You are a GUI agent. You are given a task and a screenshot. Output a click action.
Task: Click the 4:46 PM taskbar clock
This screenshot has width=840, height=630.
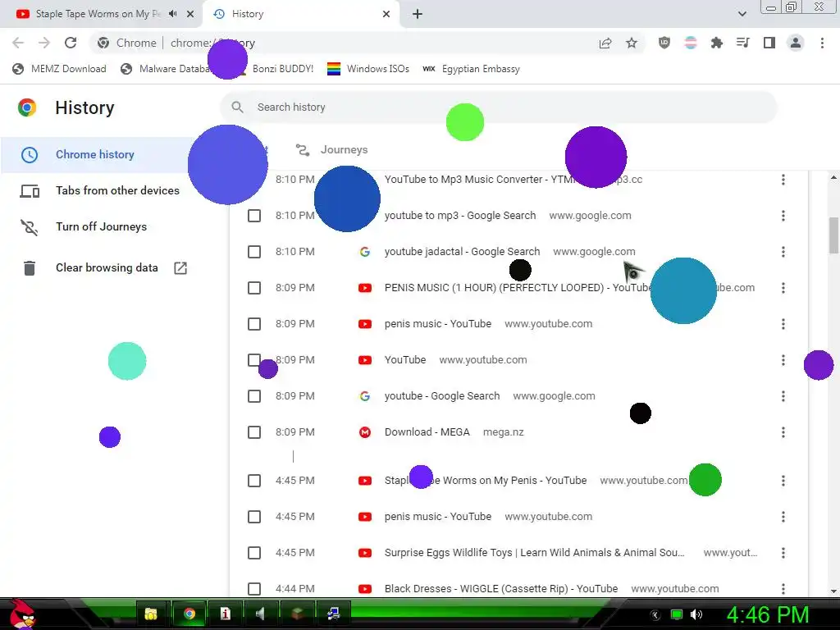click(767, 614)
